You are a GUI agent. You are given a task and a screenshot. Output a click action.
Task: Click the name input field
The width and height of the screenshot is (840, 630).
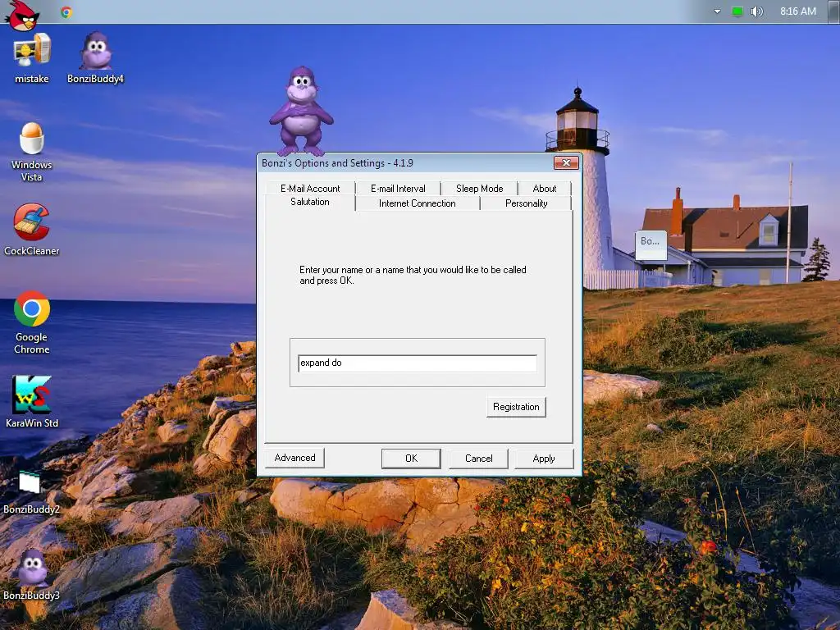click(x=418, y=363)
